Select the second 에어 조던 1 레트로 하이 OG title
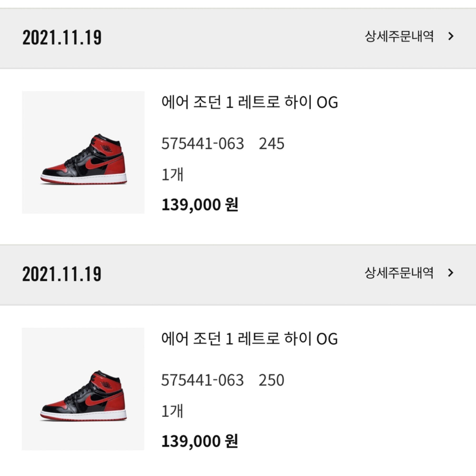476x476 pixels. click(x=250, y=339)
